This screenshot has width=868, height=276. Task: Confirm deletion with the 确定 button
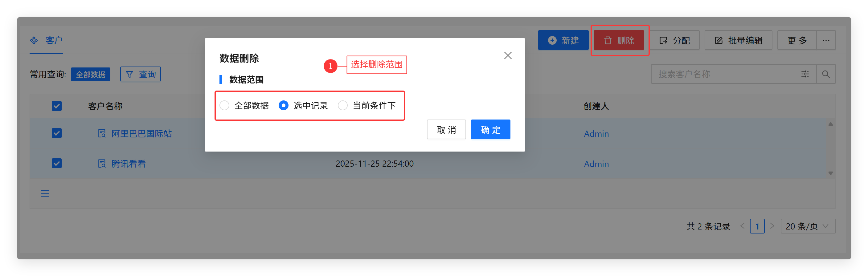click(490, 130)
